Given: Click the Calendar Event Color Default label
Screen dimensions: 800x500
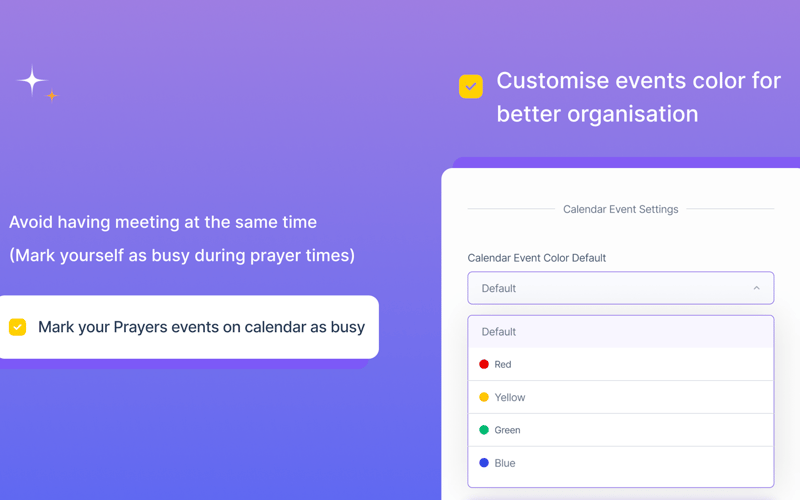Looking at the screenshot, I should (537, 258).
